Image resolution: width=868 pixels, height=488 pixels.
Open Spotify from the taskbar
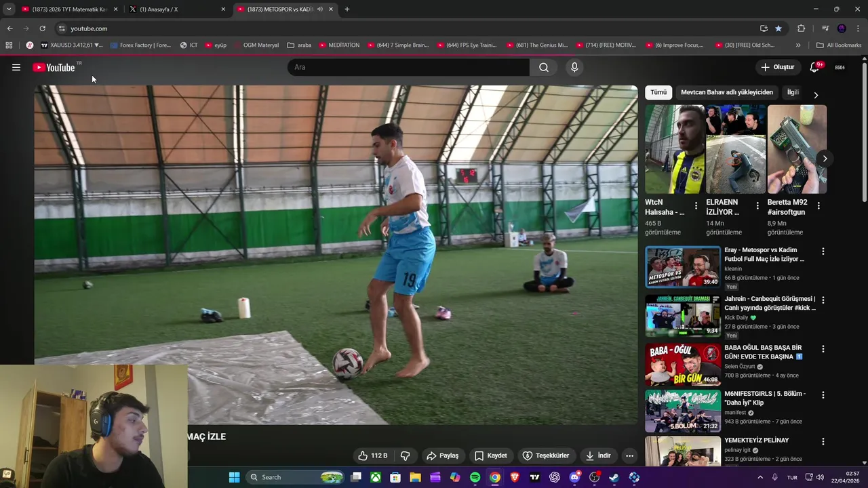tap(475, 477)
